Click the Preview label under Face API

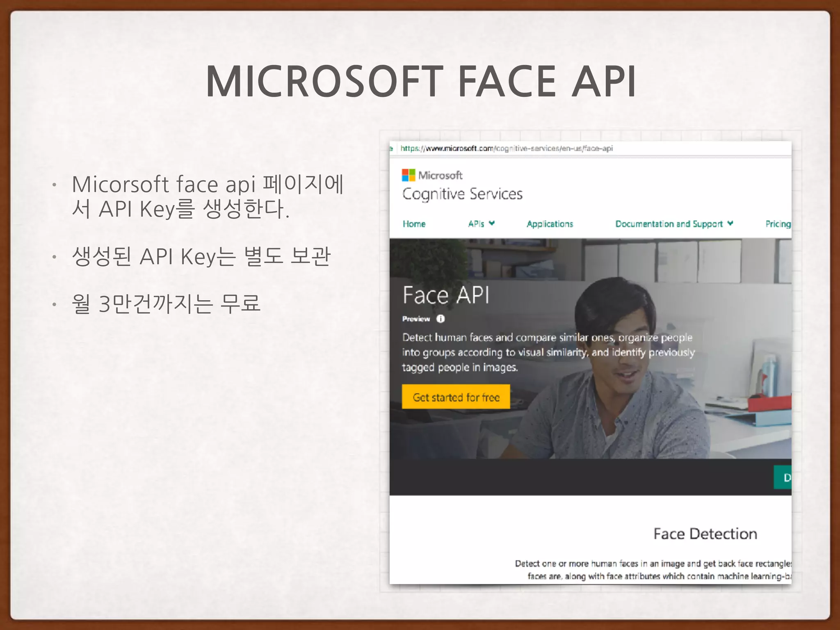click(x=416, y=319)
